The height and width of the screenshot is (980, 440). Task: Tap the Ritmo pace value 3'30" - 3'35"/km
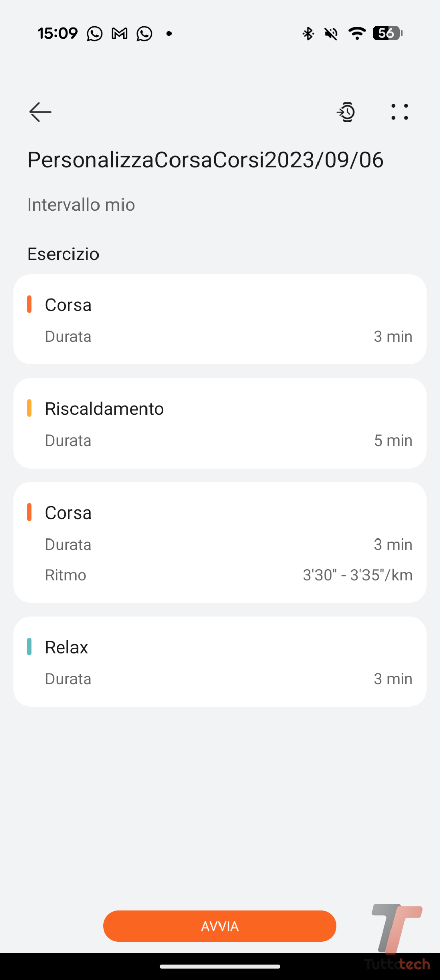coord(357,575)
